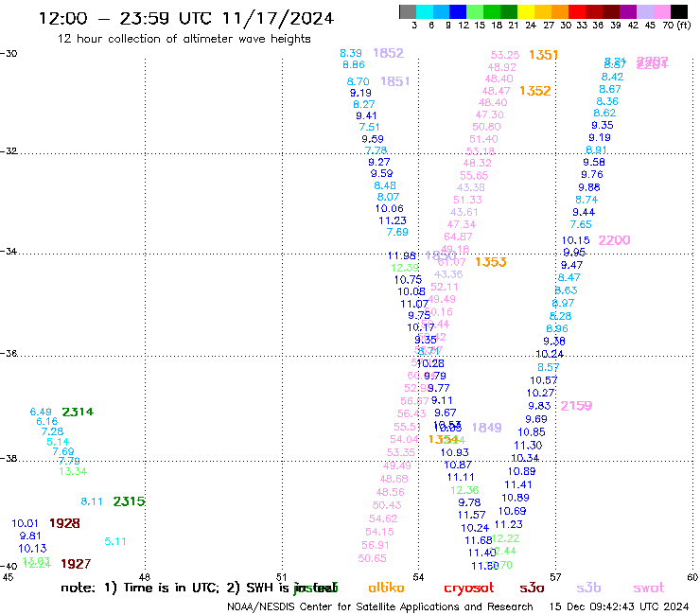The width and height of the screenshot is (700, 615).
Task: Click the 55.65 pink wave value
Action: 474,176
